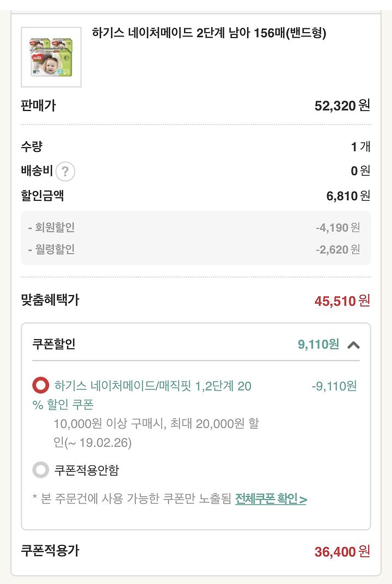Open the Huggies diaper product thumbnail
The image size is (392, 584).
point(51,57)
